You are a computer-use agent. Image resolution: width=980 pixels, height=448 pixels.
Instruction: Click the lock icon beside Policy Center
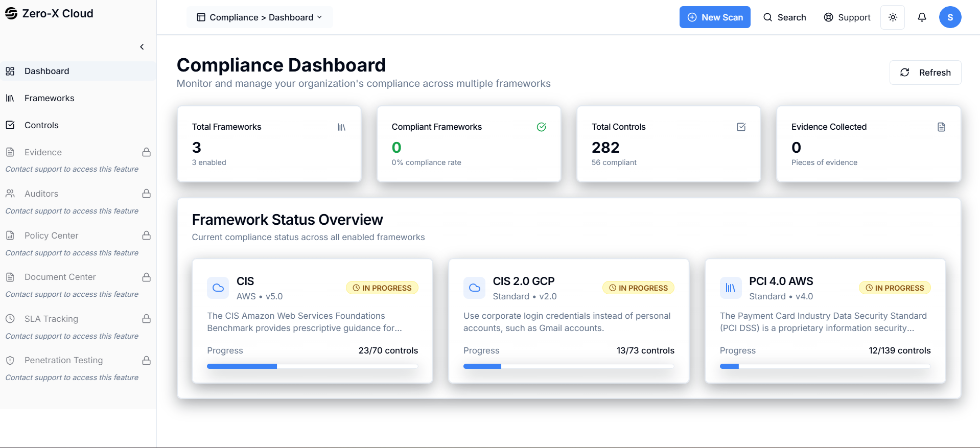click(147, 235)
